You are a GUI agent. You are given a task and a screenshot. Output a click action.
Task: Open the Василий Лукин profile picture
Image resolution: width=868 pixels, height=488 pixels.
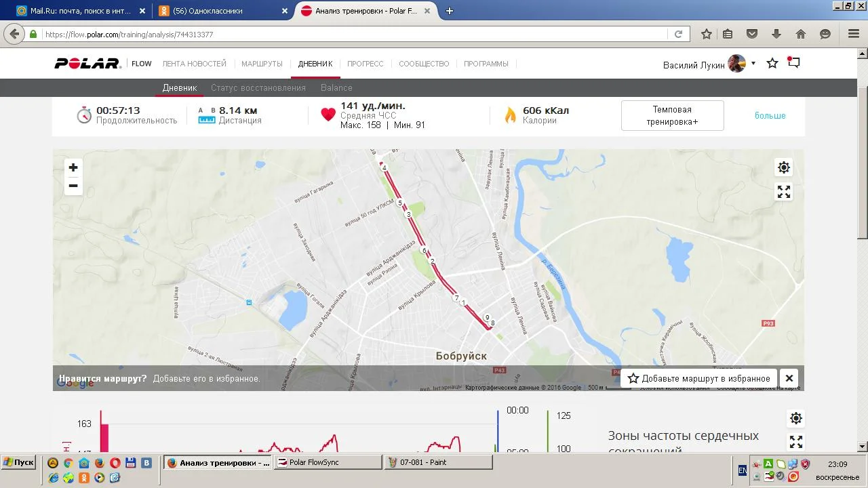pyautogui.click(x=737, y=64)
